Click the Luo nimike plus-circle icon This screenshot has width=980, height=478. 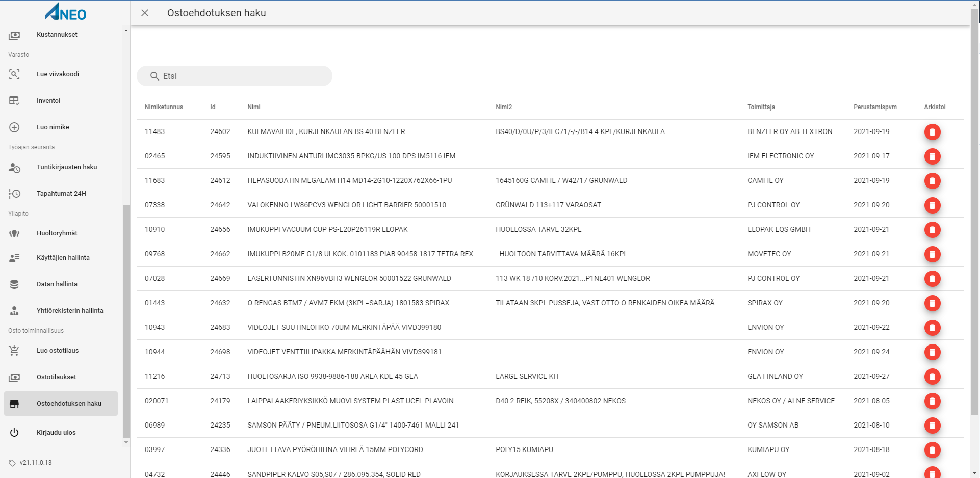pyautogui.click(x=14, y=127)
